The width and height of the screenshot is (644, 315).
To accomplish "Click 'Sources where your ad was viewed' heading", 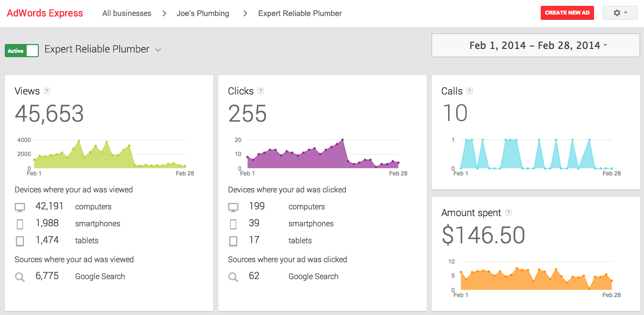I will (74, 259).
